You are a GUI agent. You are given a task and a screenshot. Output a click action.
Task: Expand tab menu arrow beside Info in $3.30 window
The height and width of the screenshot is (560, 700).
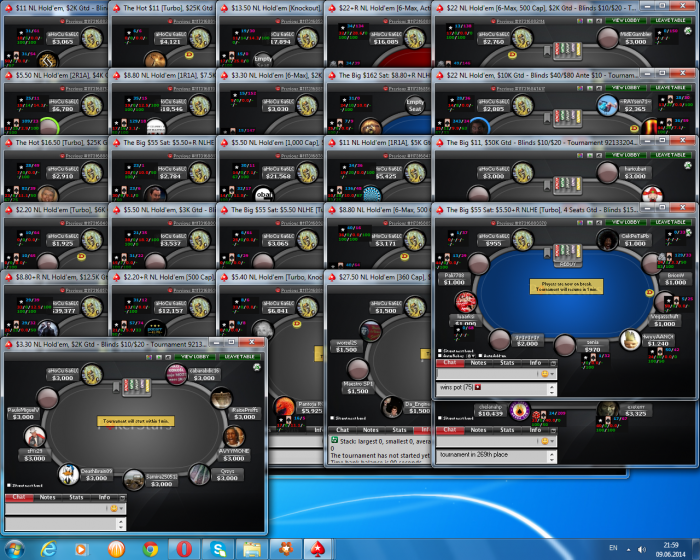coord(122,497)
